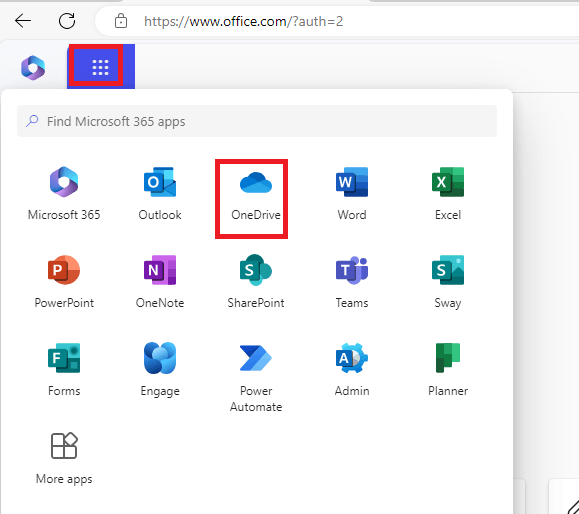
Task: Reload the page with the refresh button
Action: tap(67, 21)
